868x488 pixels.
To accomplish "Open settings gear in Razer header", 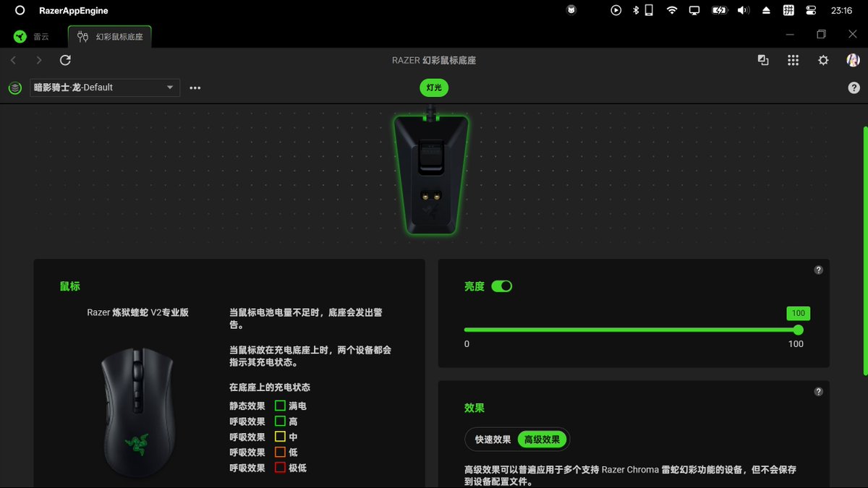I will coord(823,61).
